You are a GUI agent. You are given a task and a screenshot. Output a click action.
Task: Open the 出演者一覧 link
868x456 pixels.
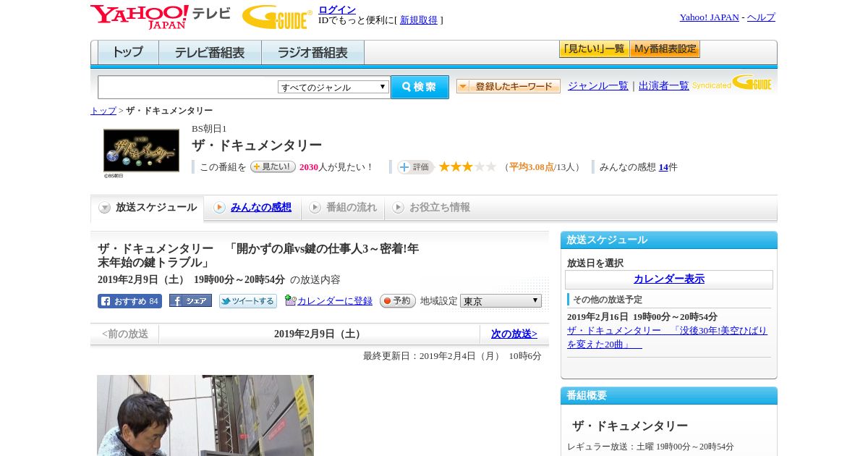coord(664,86)
